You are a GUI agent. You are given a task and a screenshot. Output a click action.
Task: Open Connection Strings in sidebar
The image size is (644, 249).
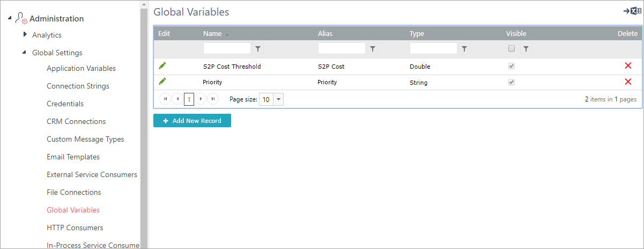pos(78,86)
